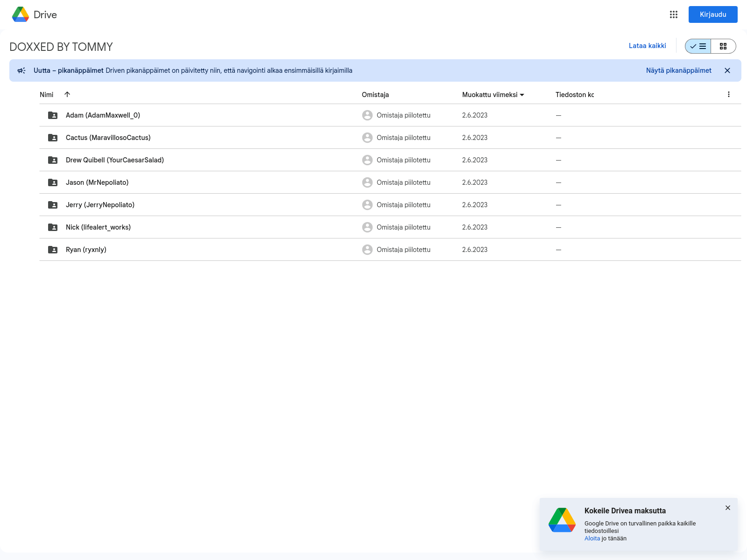Screen dimensions: 747x560
Task: Click 2.6.2023 date in Jerry row
Action: click(x=475, y=205)
